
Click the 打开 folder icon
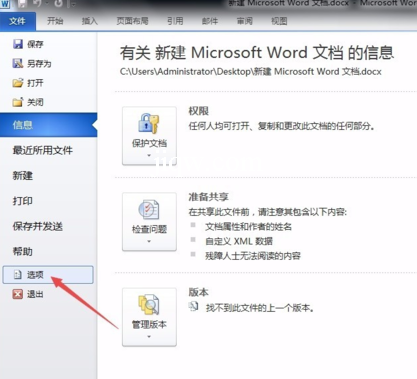pos(18,82)
